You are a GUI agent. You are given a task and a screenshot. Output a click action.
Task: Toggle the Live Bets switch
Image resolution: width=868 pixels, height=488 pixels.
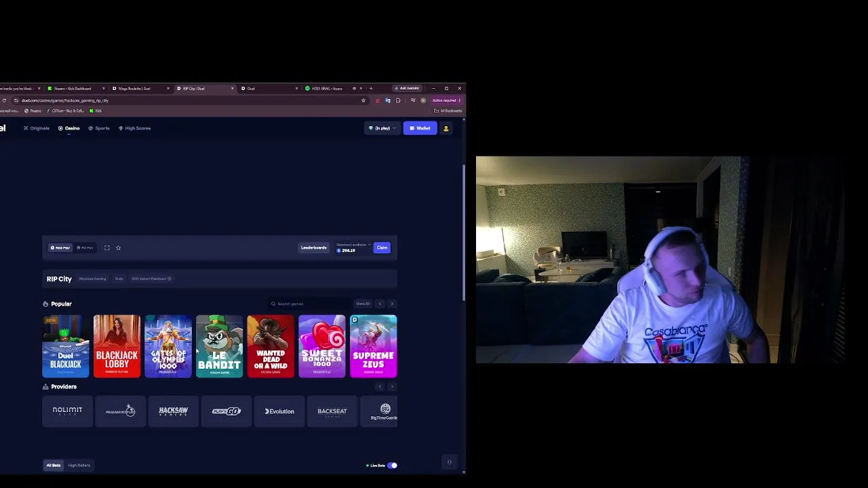(393, 466)
